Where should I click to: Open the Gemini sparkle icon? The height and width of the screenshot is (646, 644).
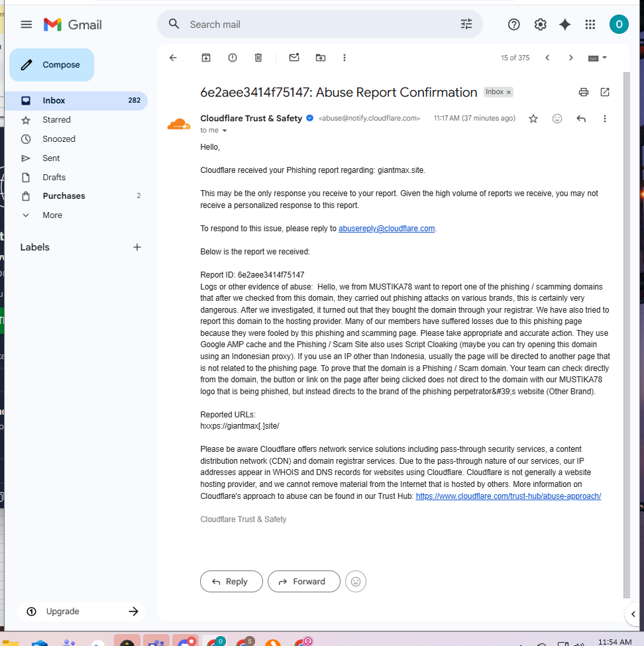(565, 25)
